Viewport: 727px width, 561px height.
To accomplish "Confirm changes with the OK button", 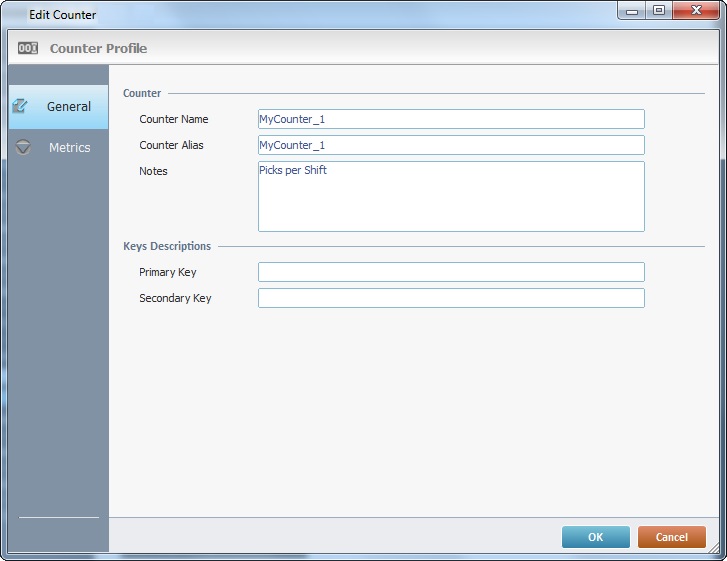I will coord(595,537).
